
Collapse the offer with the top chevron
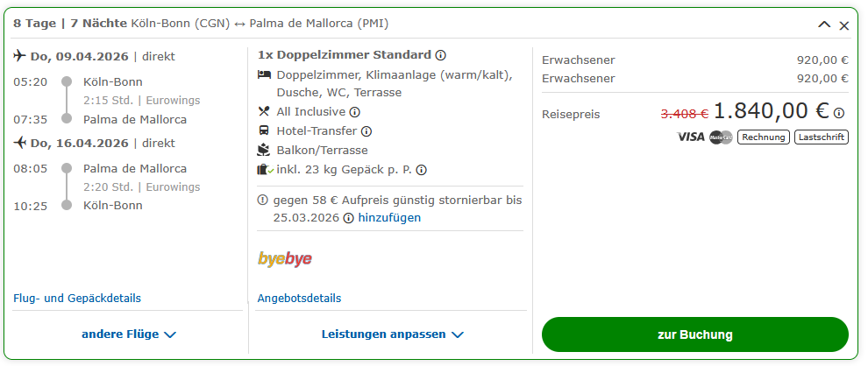click(x=824, y=25)
